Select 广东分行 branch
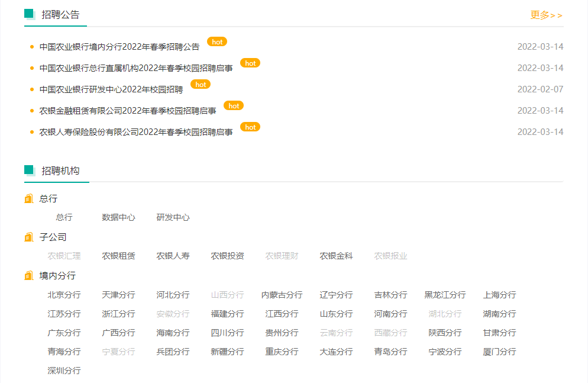Viewport: 588px width, 383px height. pos(64,333)
